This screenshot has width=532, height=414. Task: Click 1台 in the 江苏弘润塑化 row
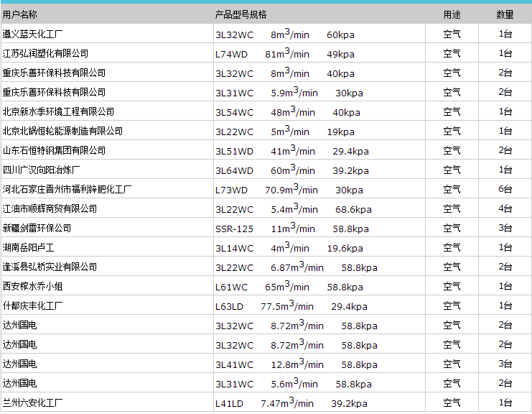pos(505,53)
